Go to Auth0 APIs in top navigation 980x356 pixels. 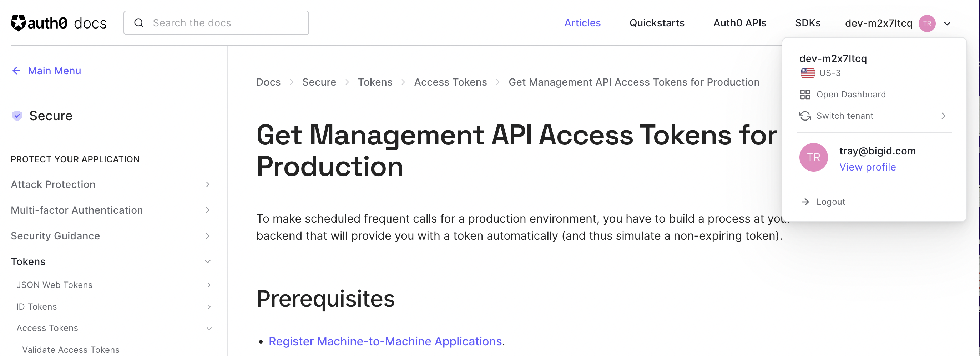pyautogui.click(x=739, y=23)
